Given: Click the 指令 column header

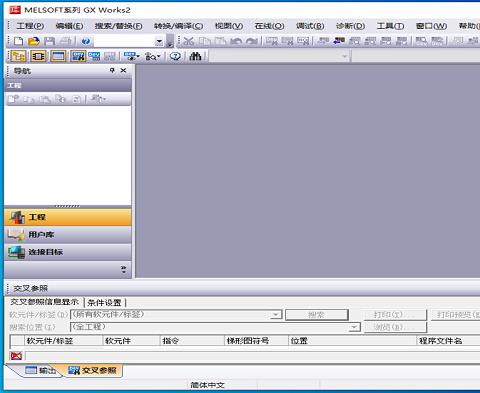Looking at the screenshot, I should [x=192, y=341].
